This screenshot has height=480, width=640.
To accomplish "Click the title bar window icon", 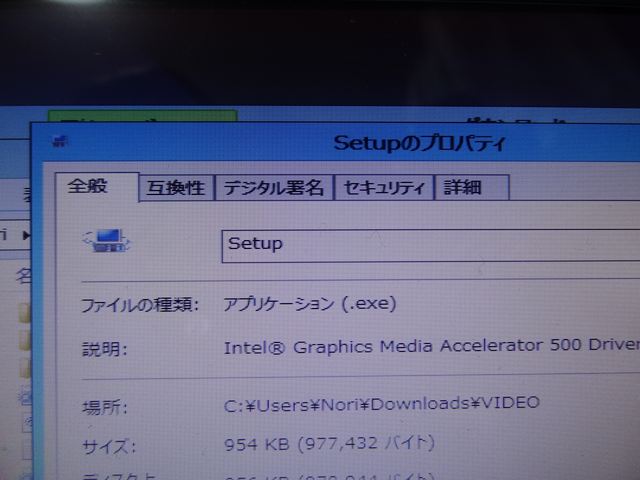I will point(60,141).
